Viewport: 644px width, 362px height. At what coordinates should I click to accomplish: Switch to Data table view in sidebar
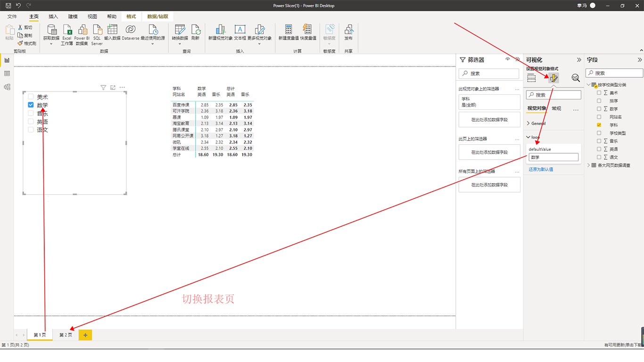click(x=7, y=74)
